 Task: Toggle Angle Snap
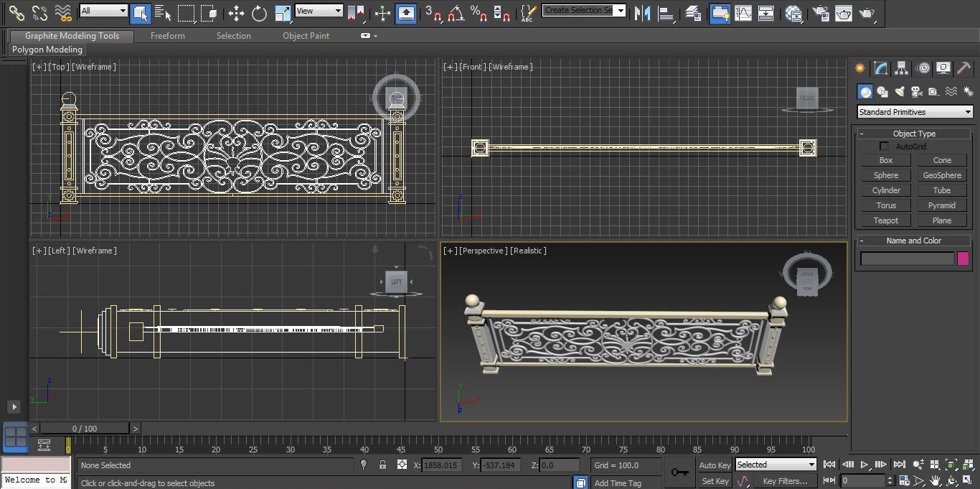point(456,12)
